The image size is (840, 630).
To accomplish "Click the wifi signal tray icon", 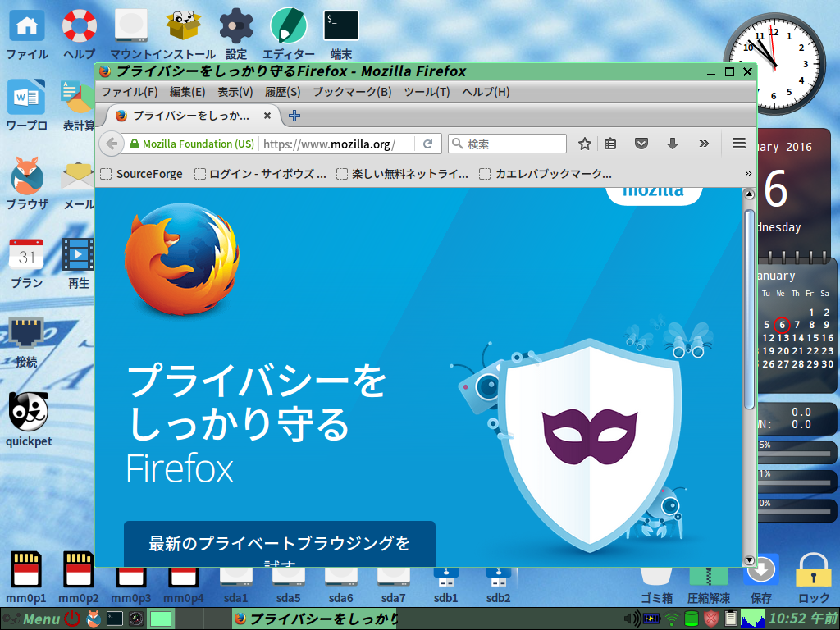I will [671, 619].
